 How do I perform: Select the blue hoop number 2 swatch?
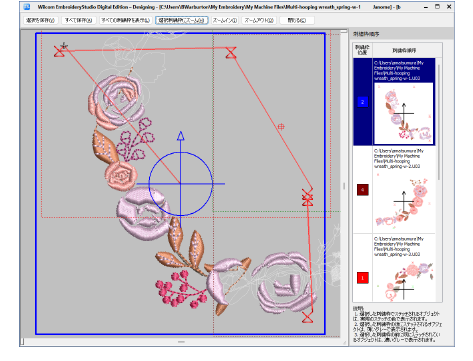coord(363,102)
